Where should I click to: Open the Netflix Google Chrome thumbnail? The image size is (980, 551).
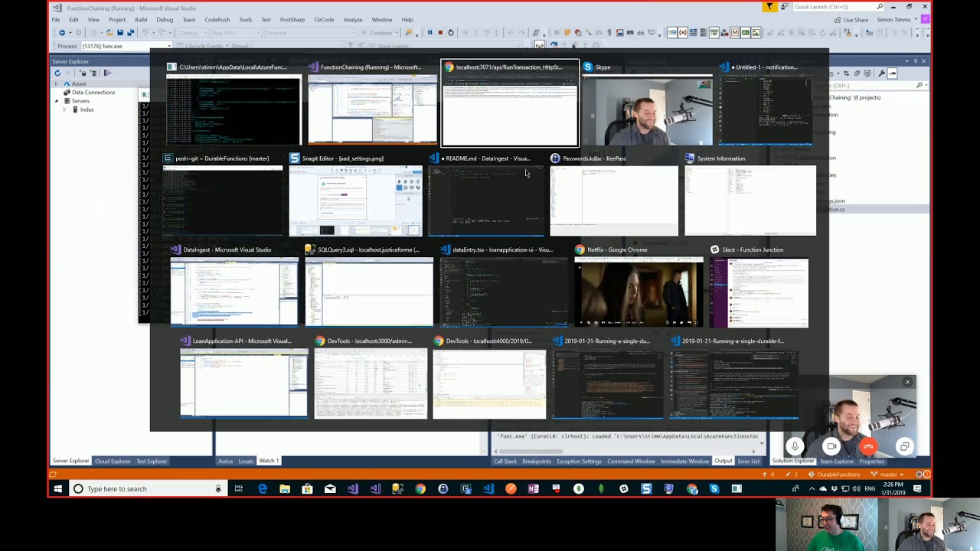click(x=639, y=292)
